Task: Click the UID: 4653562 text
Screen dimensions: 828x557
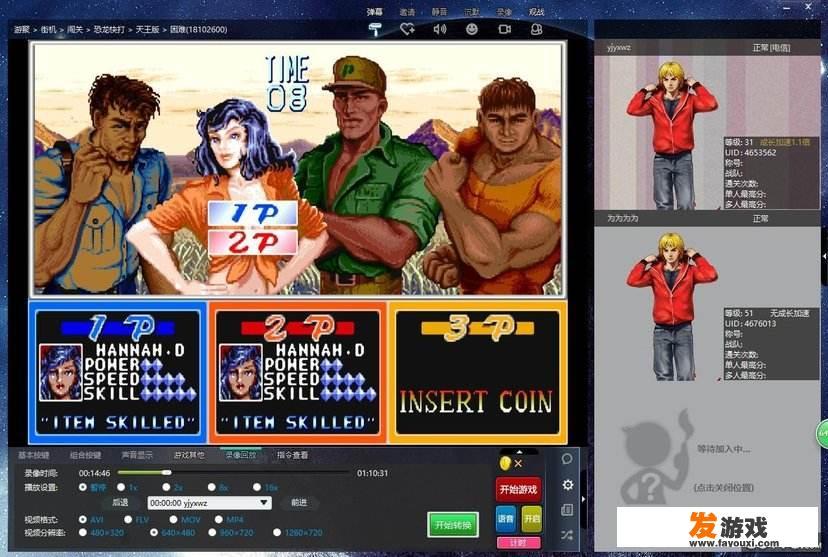Action: click(750, 153)
